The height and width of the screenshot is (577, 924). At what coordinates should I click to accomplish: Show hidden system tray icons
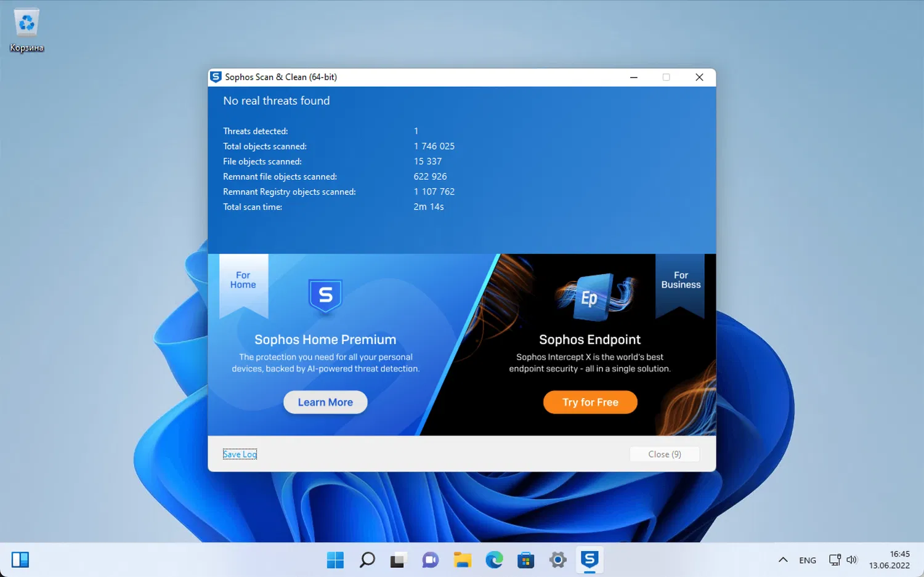[x=783, y=560]
